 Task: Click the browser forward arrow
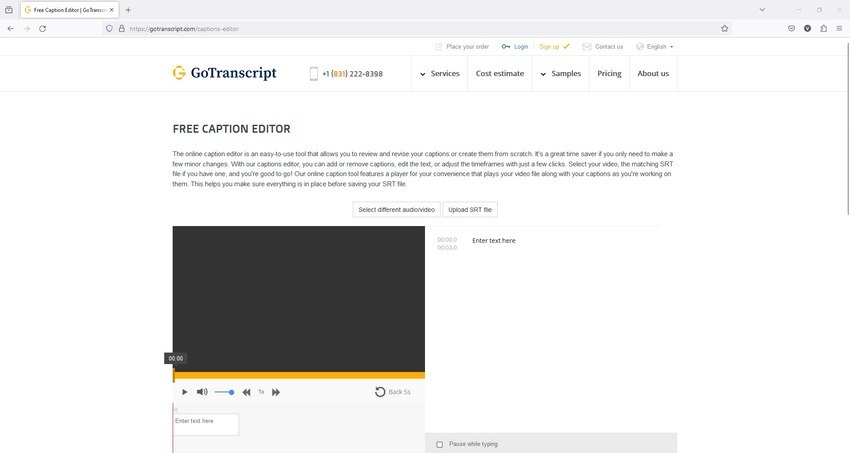coord(26,29)
